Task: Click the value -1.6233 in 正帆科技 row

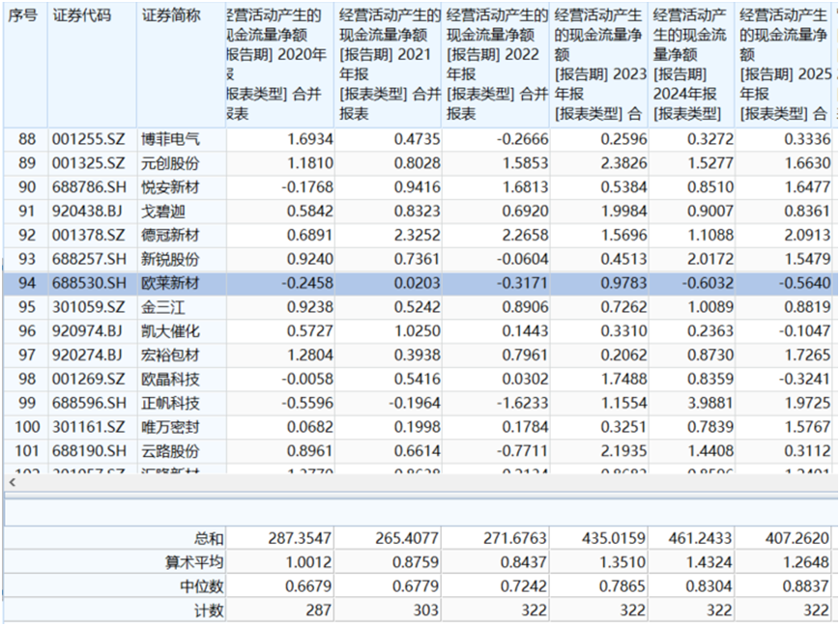Action: click(x=522, y=403)
